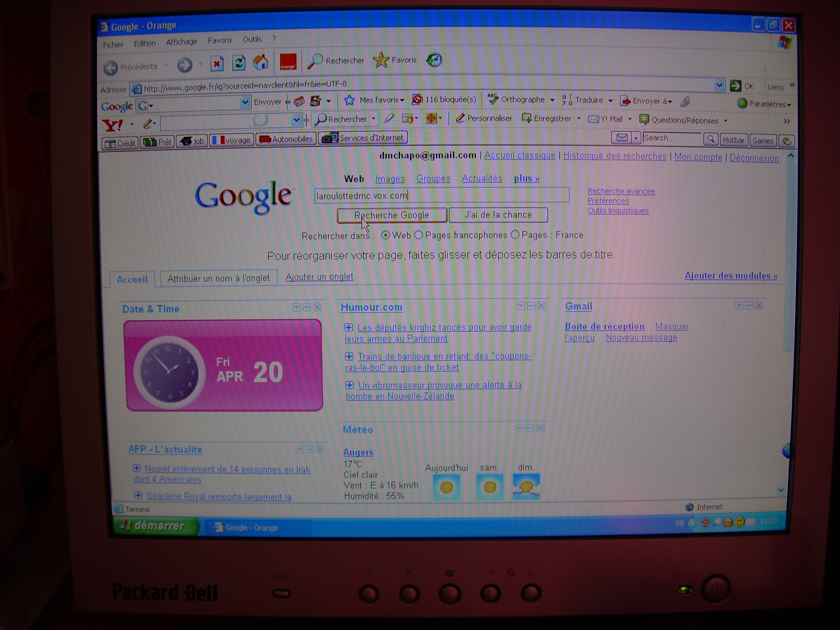Select the Attribuer un nom à l'onglet tab

[x=219, y=278]
